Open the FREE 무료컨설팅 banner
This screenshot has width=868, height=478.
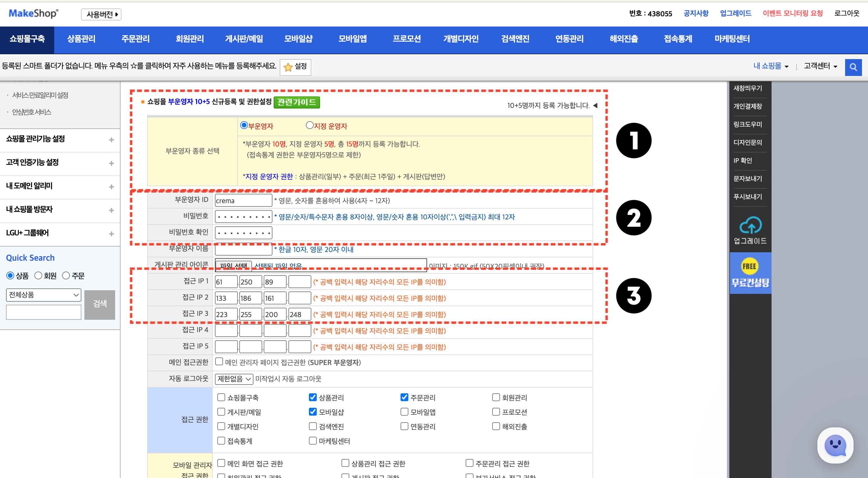pos(750,273)
